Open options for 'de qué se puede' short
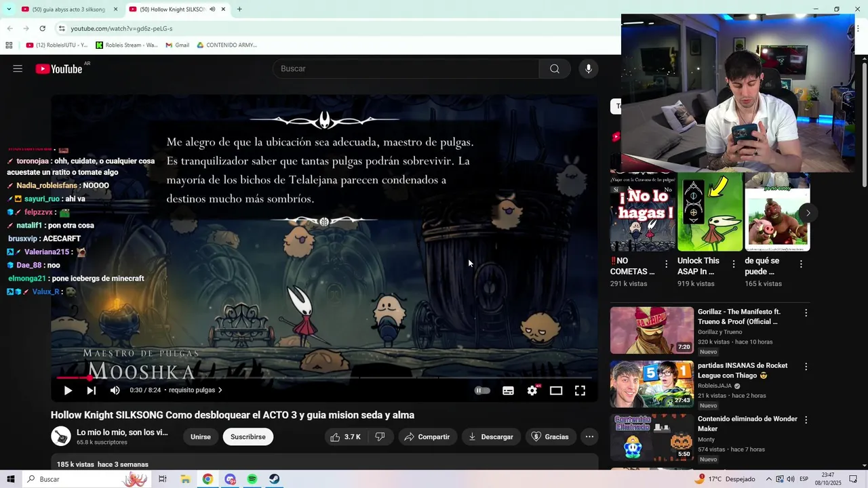The width and height of the screenshot is (868, 488). click(801, 264)
